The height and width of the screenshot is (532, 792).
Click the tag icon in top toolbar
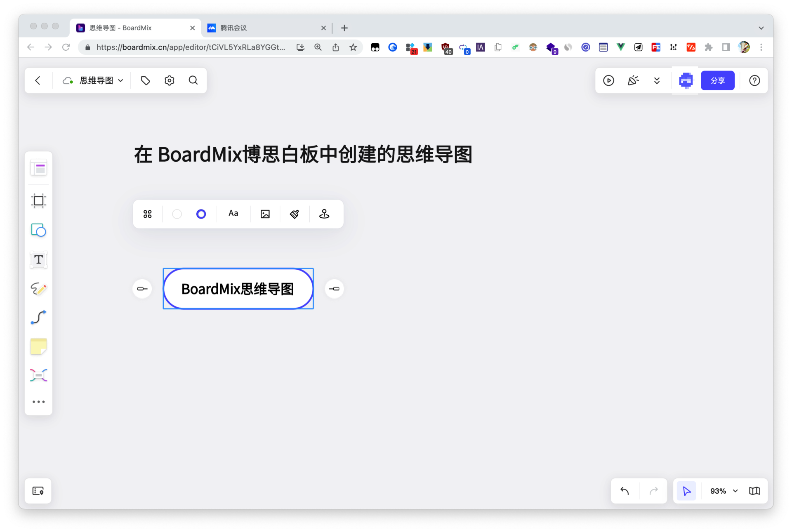click(x=145, y=80)
